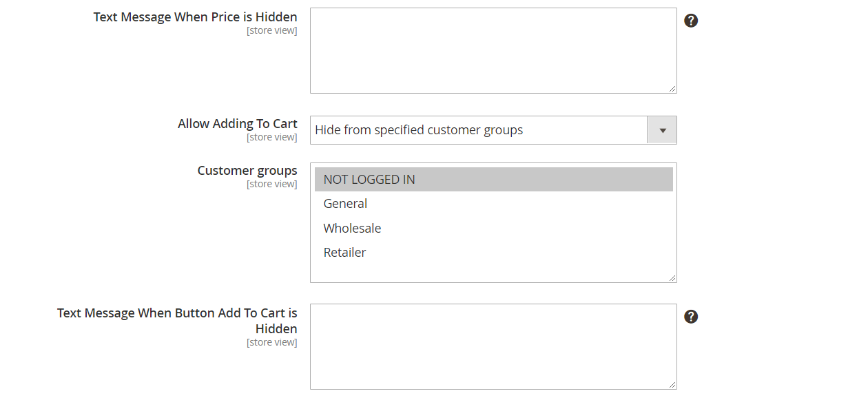
Task: Open the 'Hide from specified customer groups' select
Action: tap(478, 130)
